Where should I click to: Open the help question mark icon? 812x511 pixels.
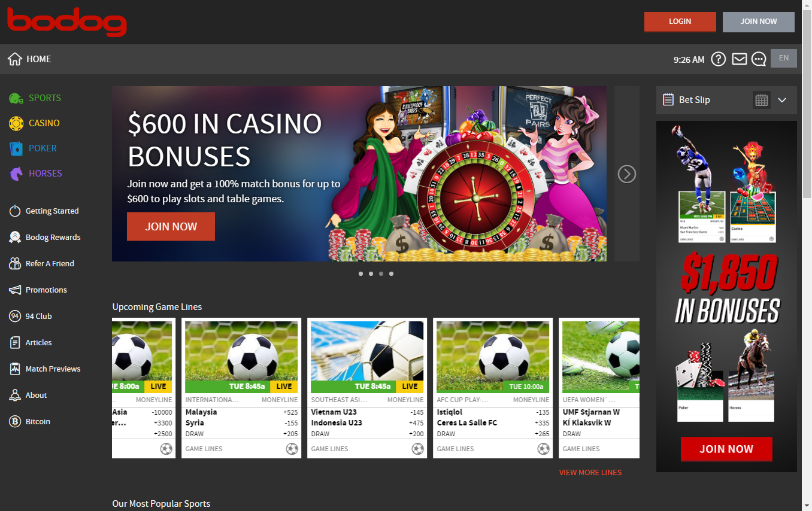[x=718, y=59]
